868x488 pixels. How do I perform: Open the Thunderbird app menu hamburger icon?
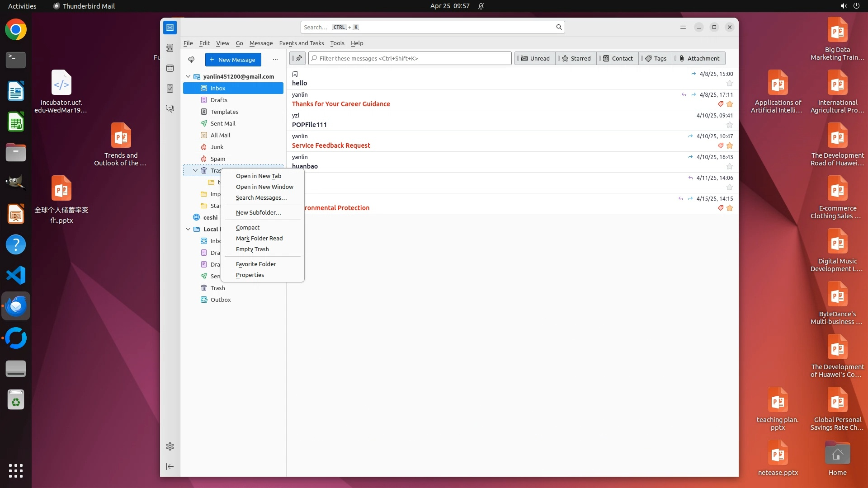coord(683,27)
